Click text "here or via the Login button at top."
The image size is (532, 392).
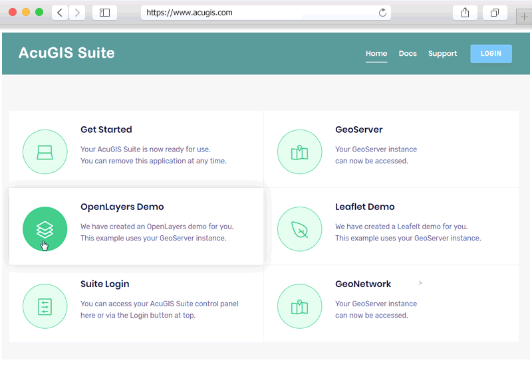138,316
